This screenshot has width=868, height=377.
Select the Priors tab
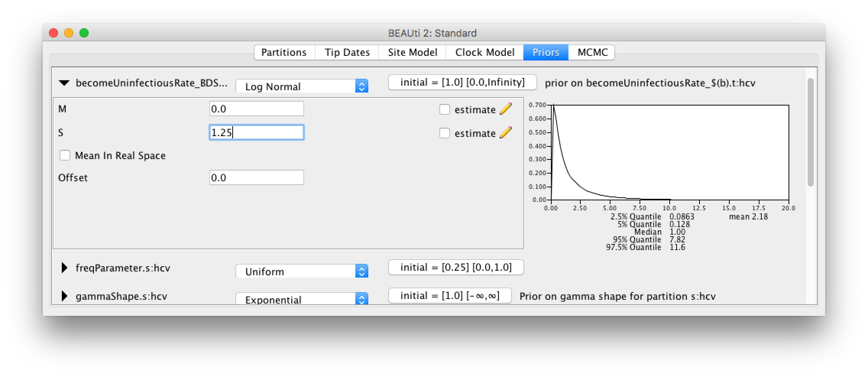pos(546,52)
